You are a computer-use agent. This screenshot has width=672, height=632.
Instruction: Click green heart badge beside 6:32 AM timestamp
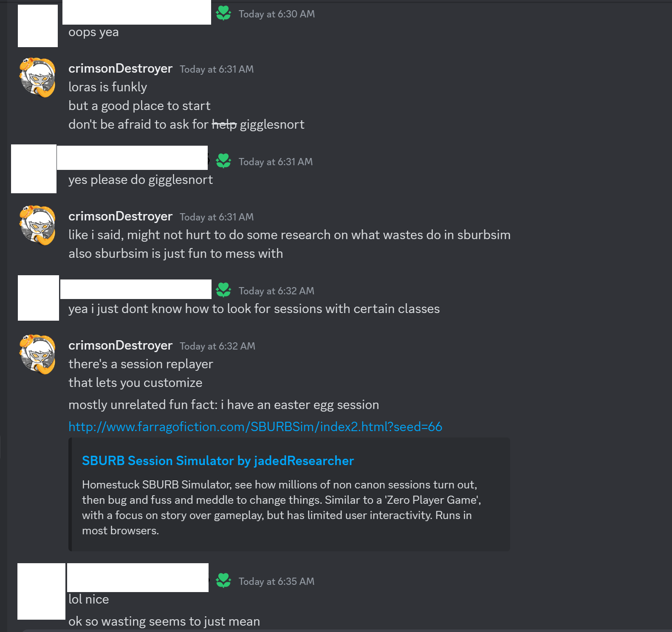point(223,291)
